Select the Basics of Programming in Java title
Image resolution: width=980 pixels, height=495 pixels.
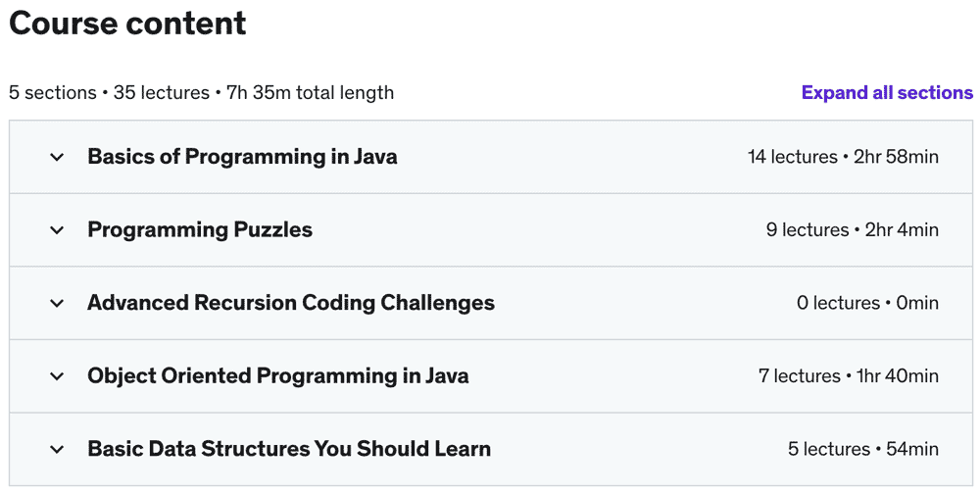tap(242, 157)
